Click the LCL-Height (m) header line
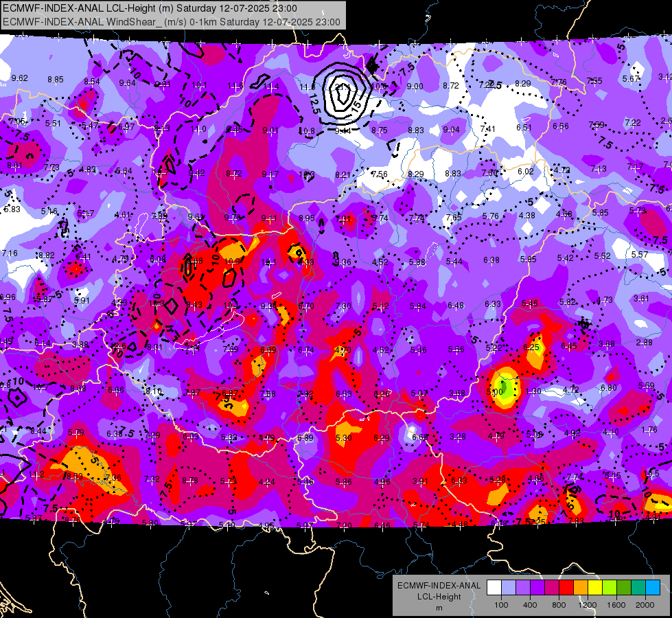Screen dimensions: 672x618 click(x=150, y=8)
